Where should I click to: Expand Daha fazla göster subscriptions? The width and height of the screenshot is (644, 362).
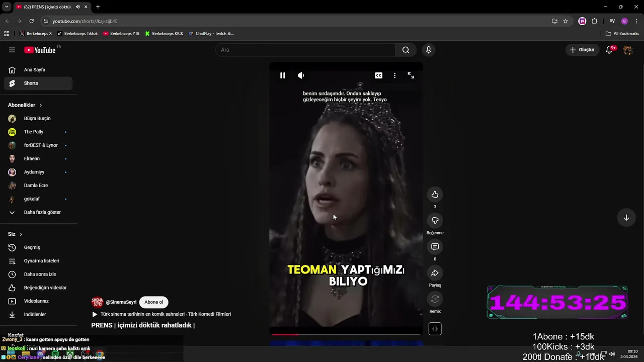pos(38,212)
